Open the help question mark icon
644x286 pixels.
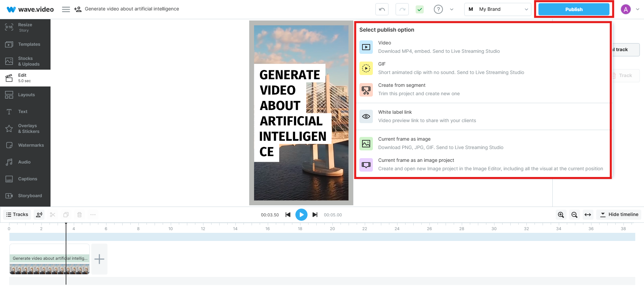438,9
